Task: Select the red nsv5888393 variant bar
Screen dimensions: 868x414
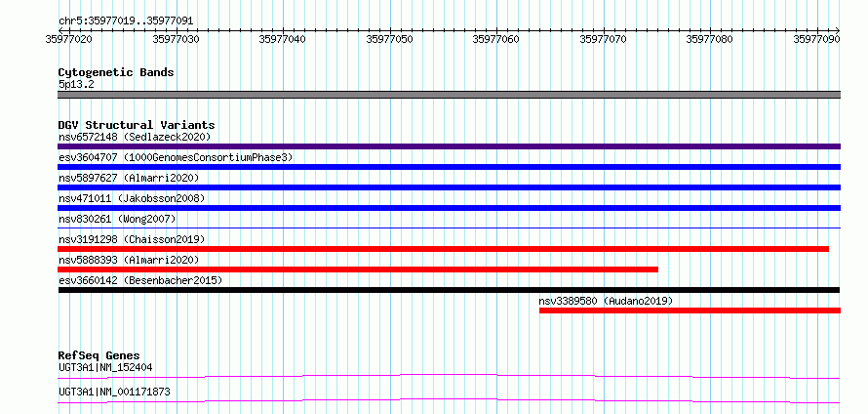Action: pos(358,269)
